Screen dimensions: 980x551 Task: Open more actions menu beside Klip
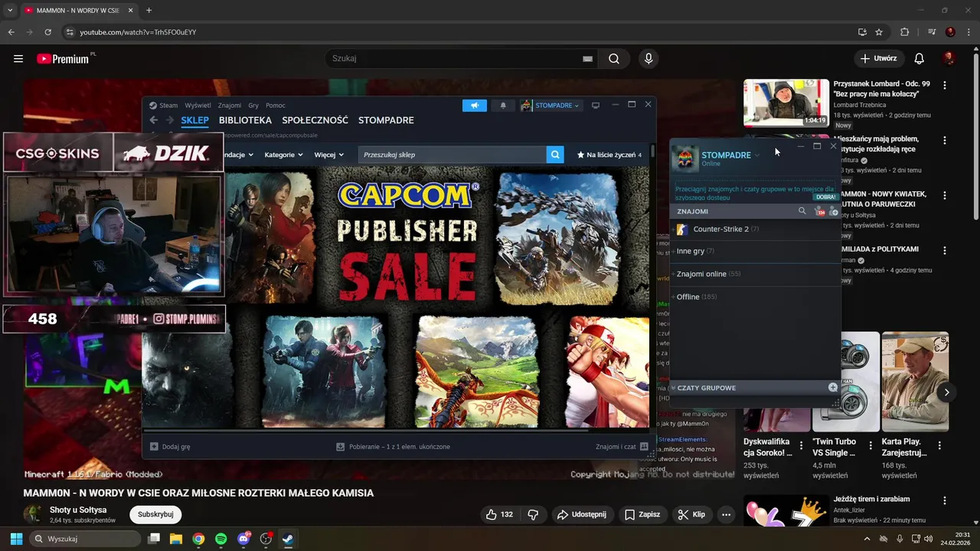click(726, 514)
